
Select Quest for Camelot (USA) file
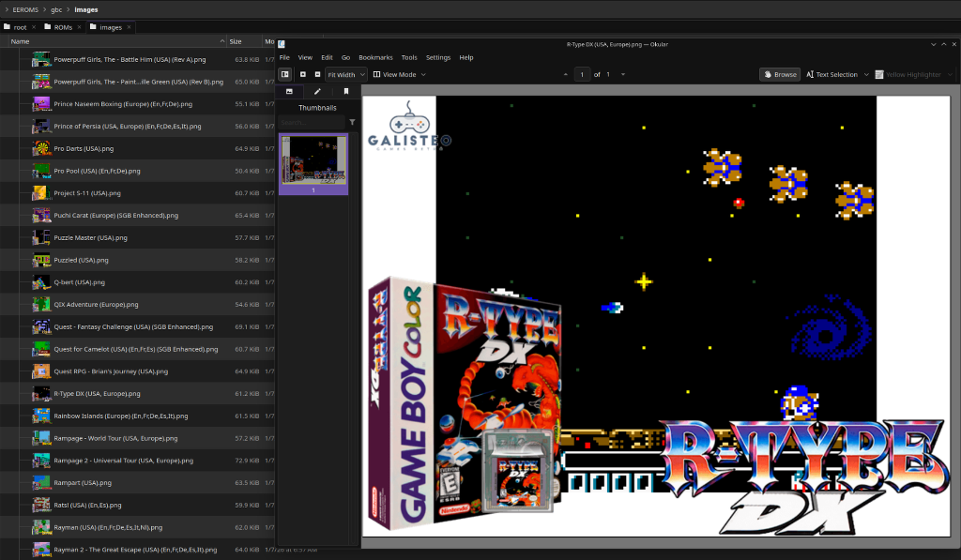pos(137,349)
